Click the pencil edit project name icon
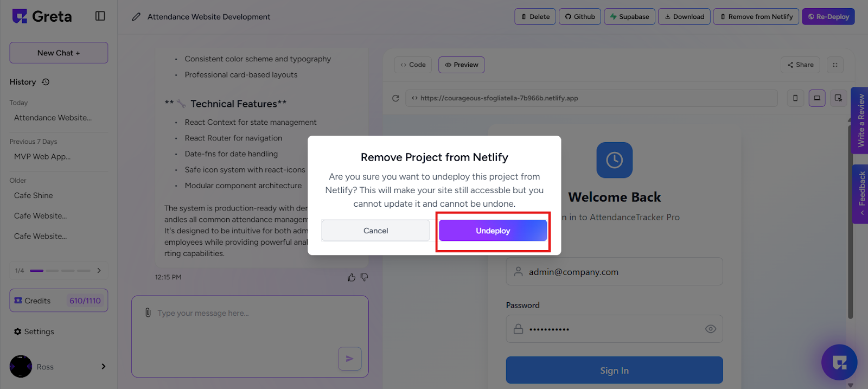 click(x=136, y=17)
